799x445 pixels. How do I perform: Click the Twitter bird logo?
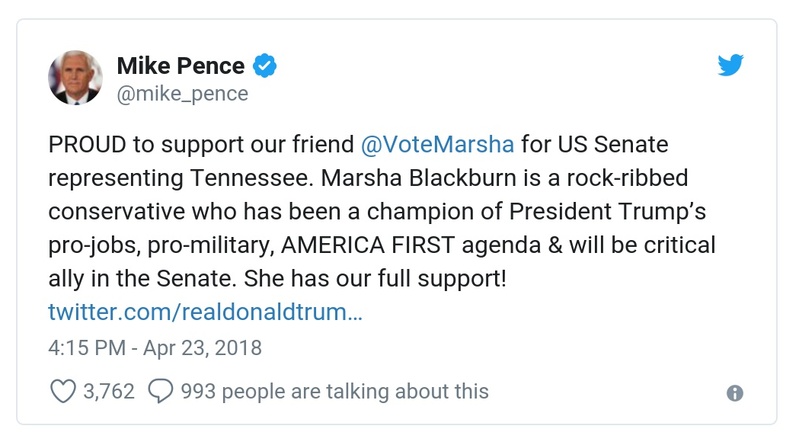click(731, 66)
